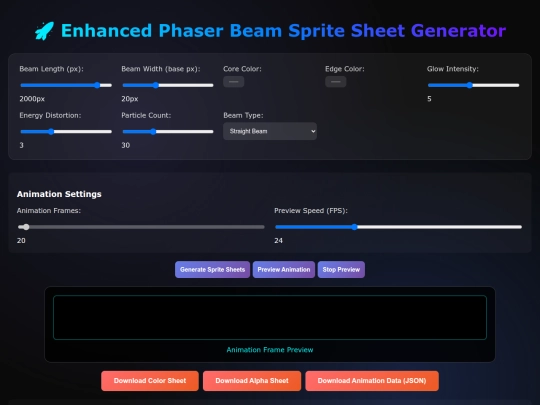The width and height of the screenshot is (540, 405).
Task: Open the Core Color swatch picker
Action: (x=233, y=82)
